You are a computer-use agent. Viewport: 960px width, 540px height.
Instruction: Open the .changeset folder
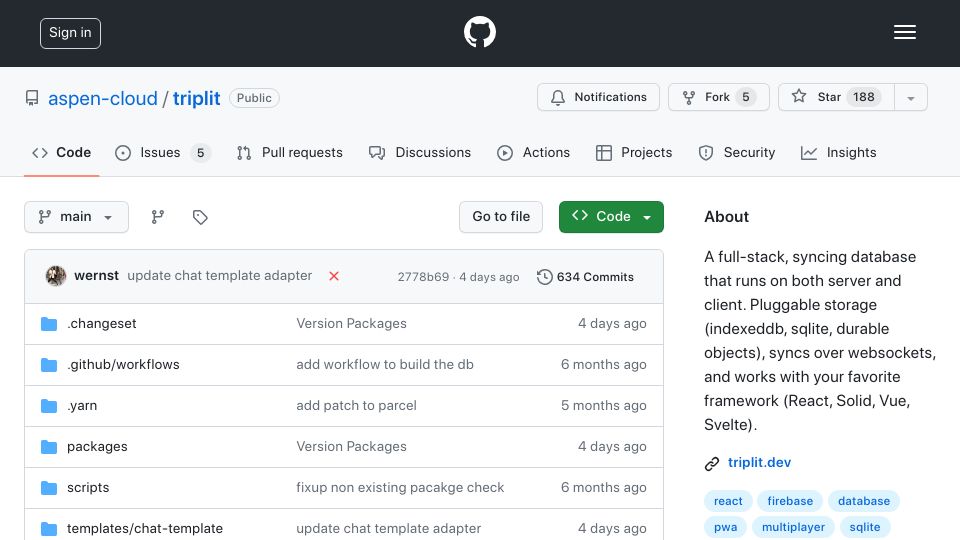tap(102, 323)
